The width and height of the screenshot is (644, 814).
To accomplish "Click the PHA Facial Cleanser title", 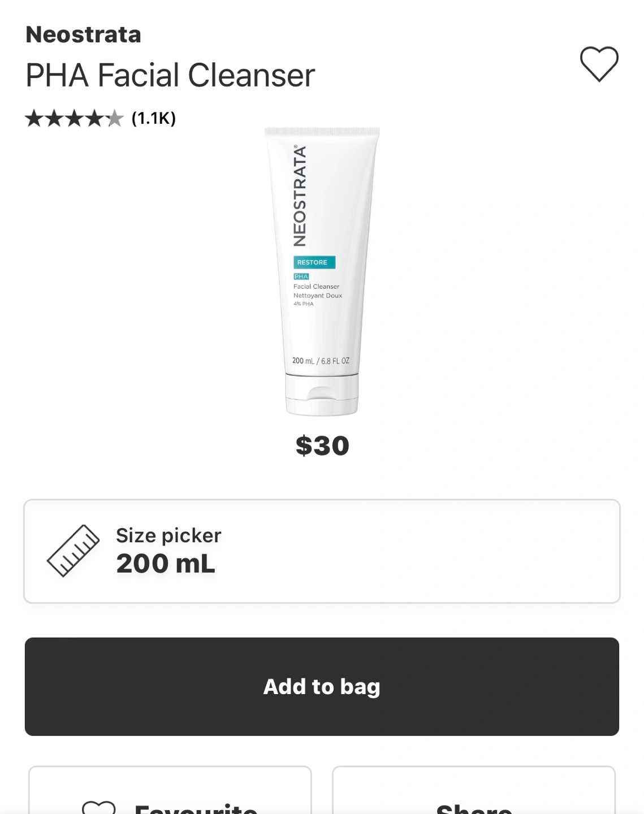I will point(170,75).
